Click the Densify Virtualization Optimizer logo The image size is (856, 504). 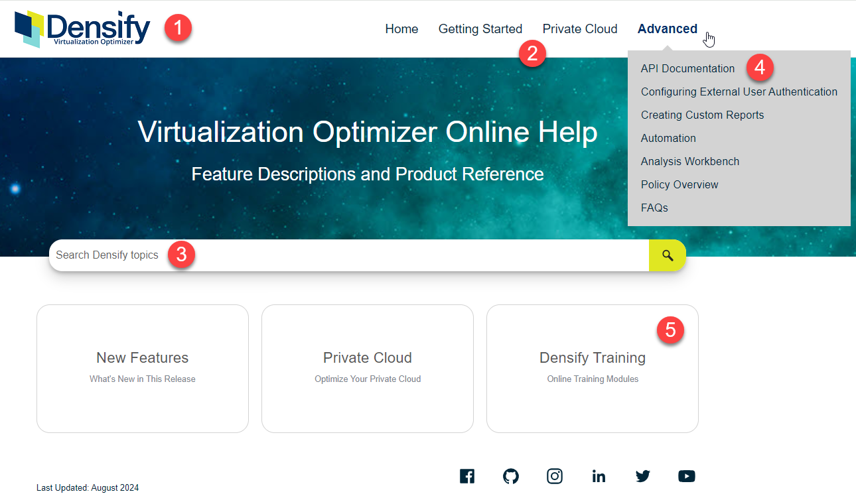pos(82,29)
